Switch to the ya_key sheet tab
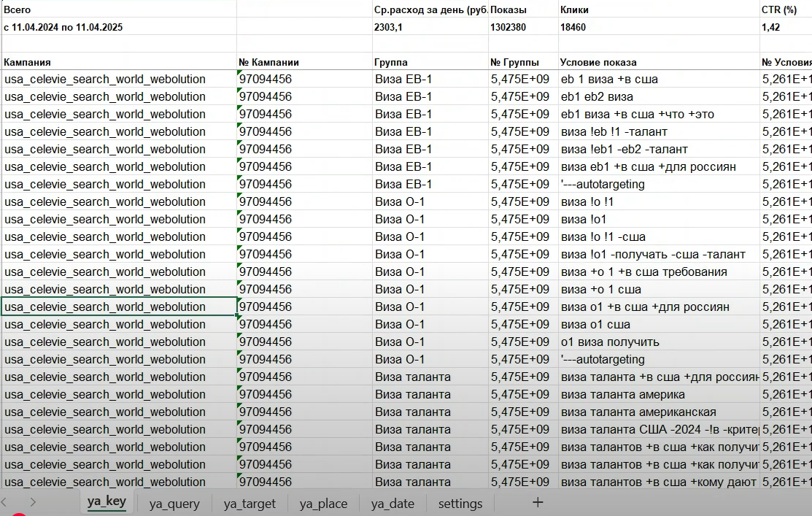 (x=107, y=501)
